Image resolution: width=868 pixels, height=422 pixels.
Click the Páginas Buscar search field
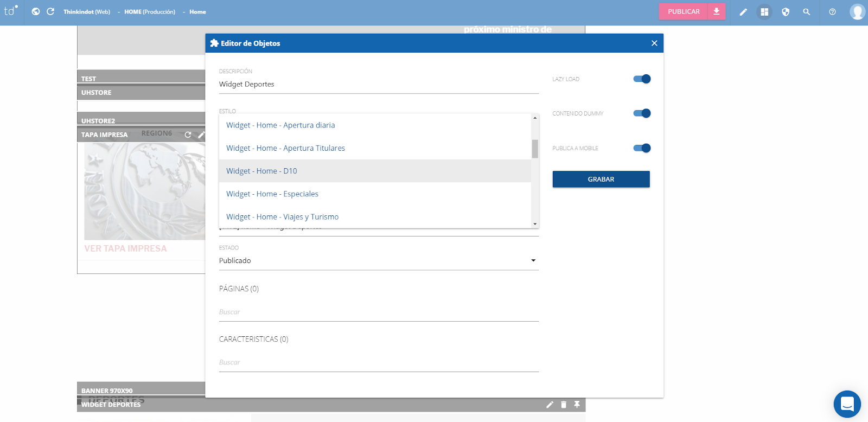coord(378,312)
